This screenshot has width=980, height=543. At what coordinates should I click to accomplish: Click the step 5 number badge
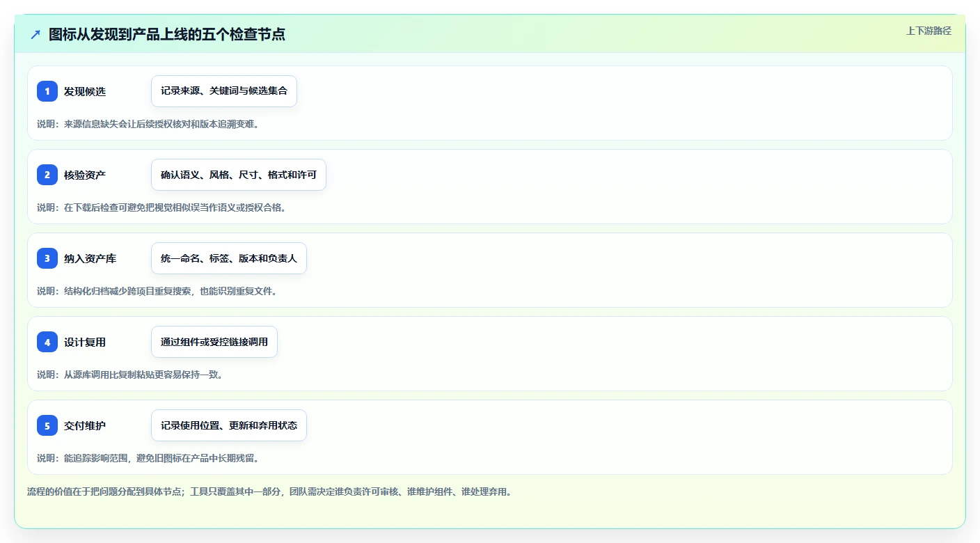click(x=47, y=425)
